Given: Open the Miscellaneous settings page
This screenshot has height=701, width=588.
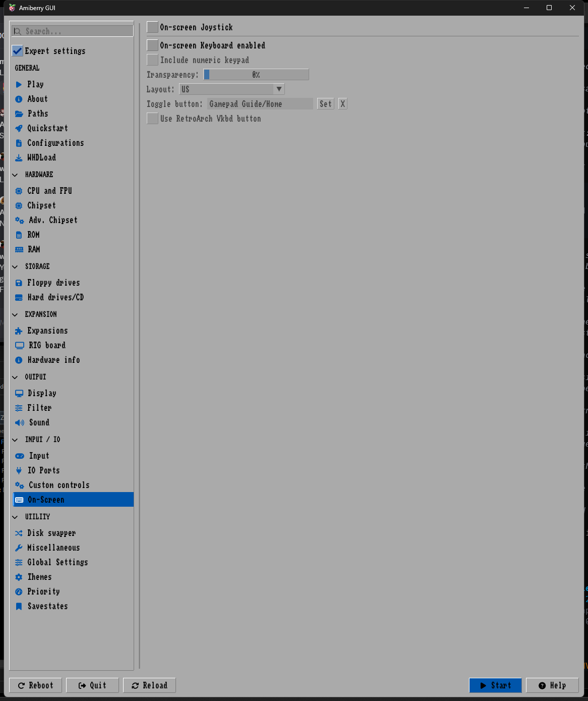Looking at the screenshot, I should (x=73, y=548).
